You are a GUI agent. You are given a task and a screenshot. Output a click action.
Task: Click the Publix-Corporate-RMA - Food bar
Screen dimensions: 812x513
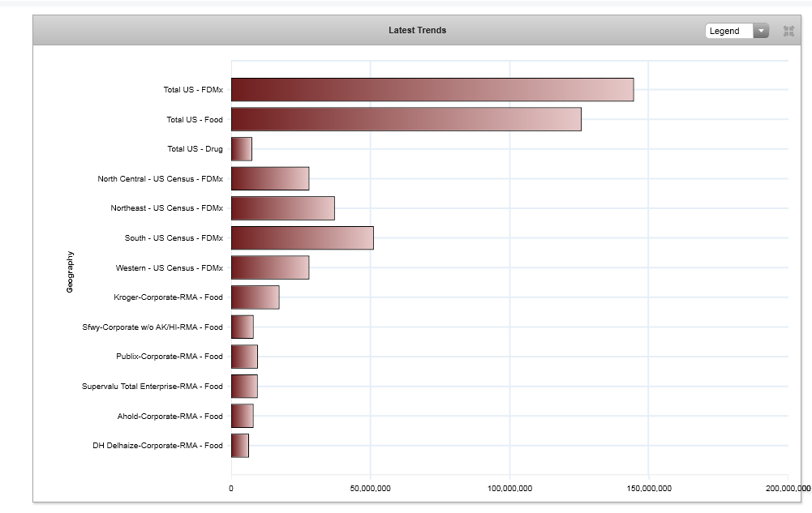click(244, 357)
